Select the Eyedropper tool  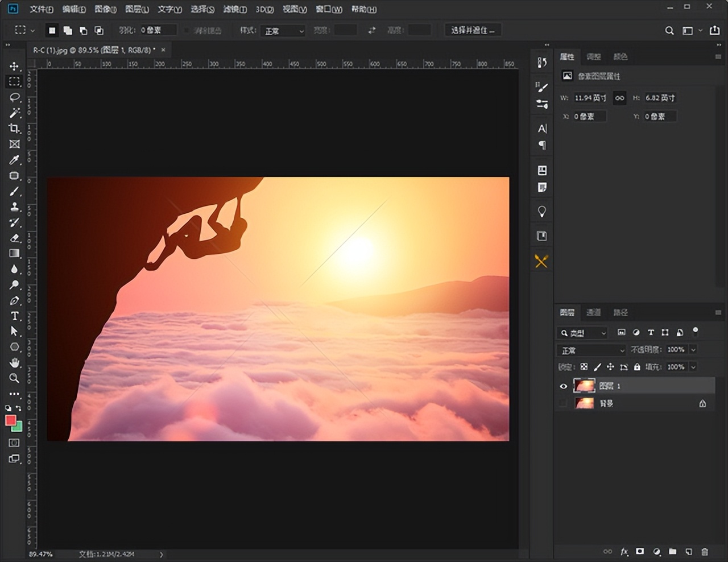pyautogui.click(x=14, y=160)
